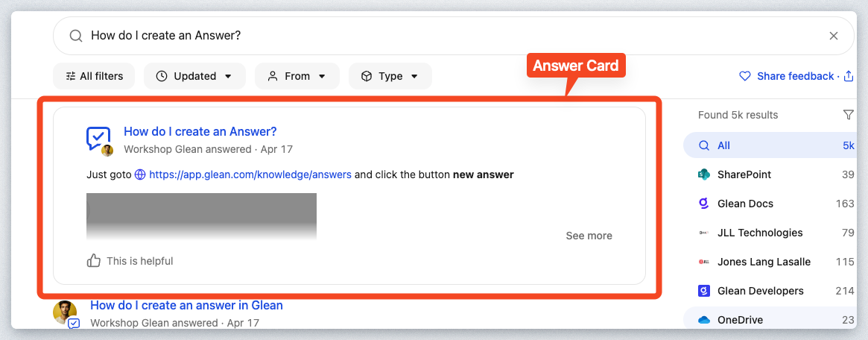Expand the Type filter dropdown
The image size is (868, 340).
click(390, 76)
